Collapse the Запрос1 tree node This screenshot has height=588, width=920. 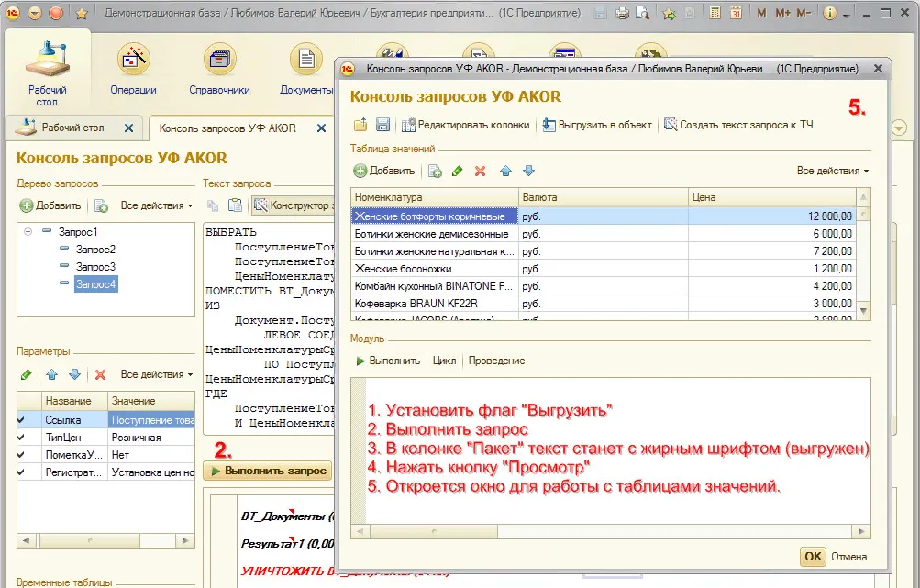[29, 232]
